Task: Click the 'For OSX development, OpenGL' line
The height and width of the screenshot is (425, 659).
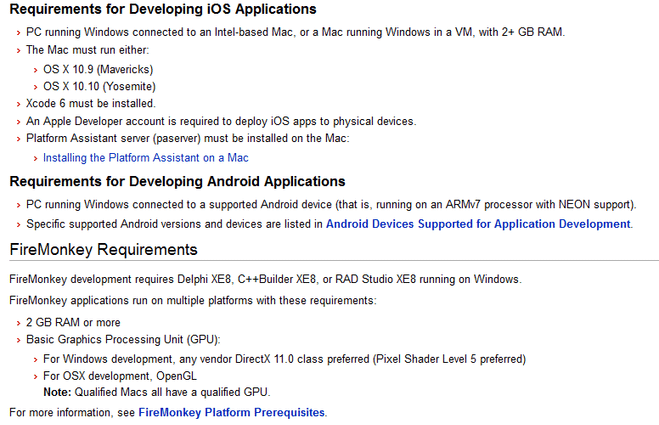Action: (120, 376)
